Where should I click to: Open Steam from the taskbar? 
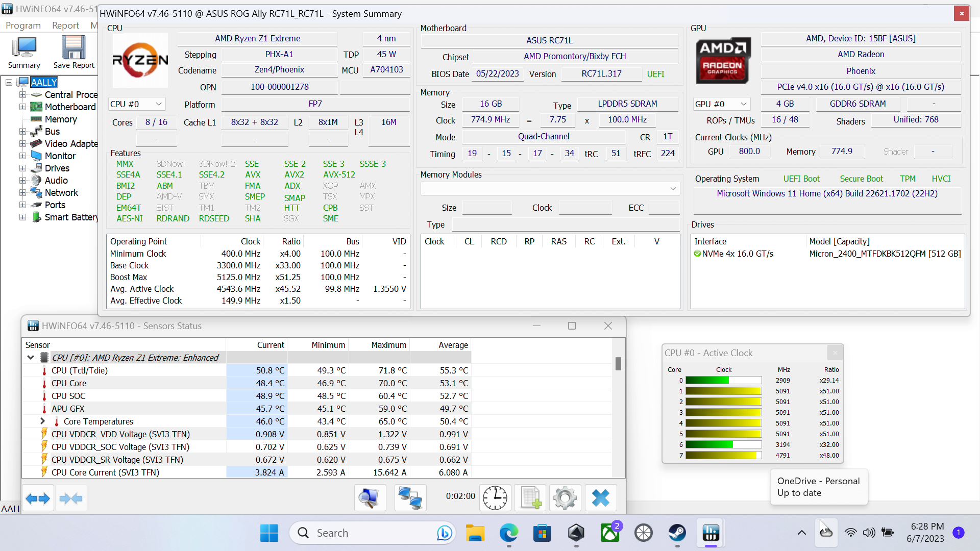pyautogui.click(x=677, y=533)
